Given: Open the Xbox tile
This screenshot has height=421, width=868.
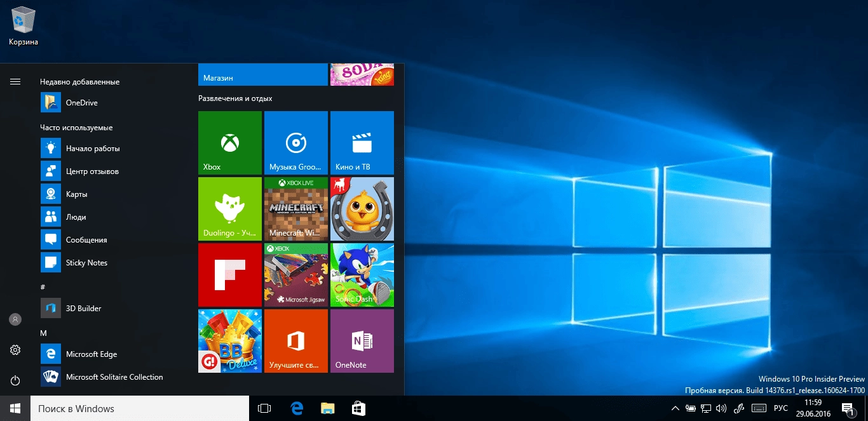Looking at the screenshot, I should pos(230,143).
